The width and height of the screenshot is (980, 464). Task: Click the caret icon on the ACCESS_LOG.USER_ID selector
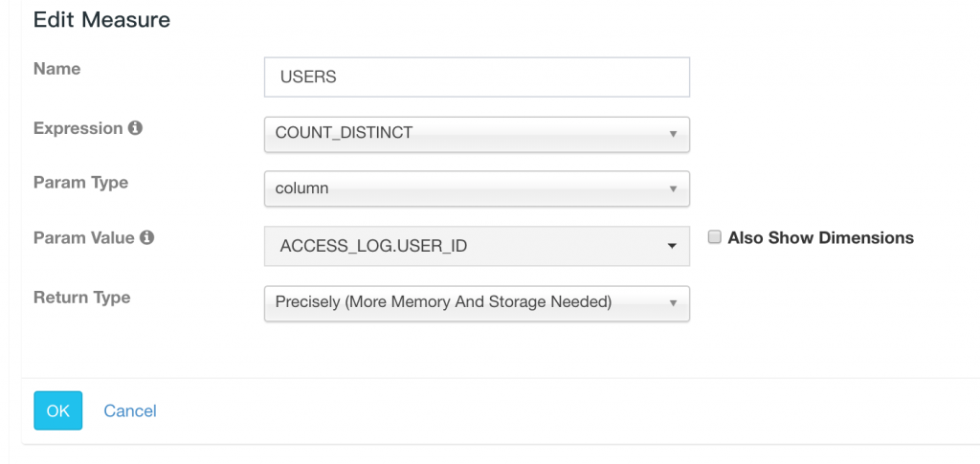(672, 247)
